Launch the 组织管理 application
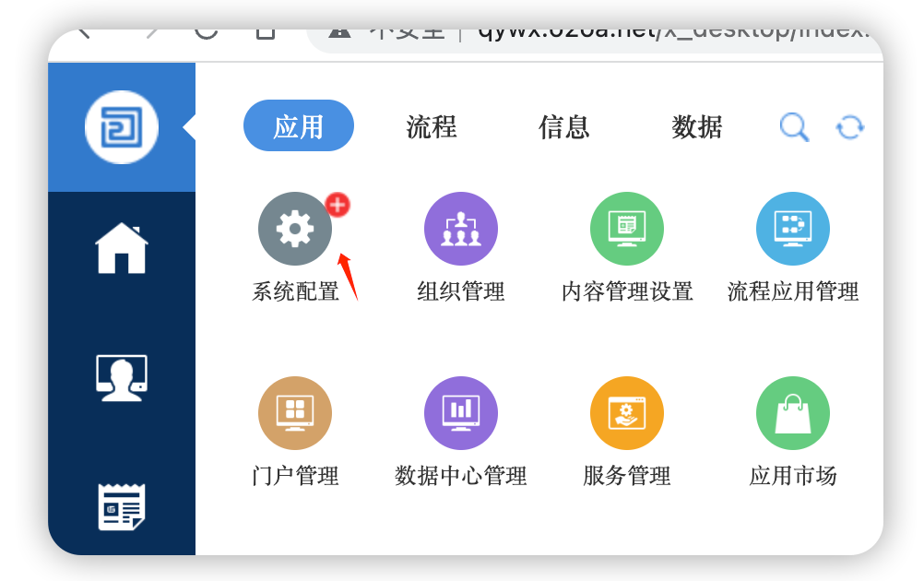Screen dimensions: 924x581 (461, 229)
